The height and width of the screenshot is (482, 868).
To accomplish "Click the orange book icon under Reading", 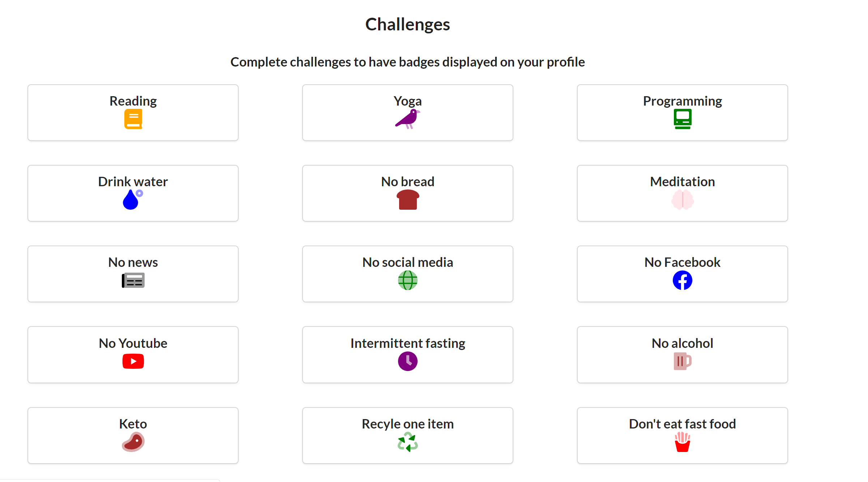I will point(133,119).
